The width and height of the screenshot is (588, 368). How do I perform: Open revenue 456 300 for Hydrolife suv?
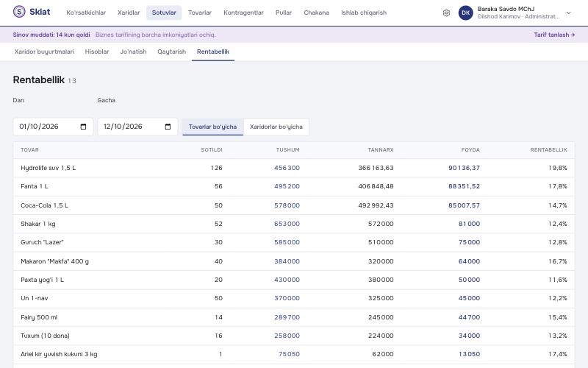(x=287, y=168)
